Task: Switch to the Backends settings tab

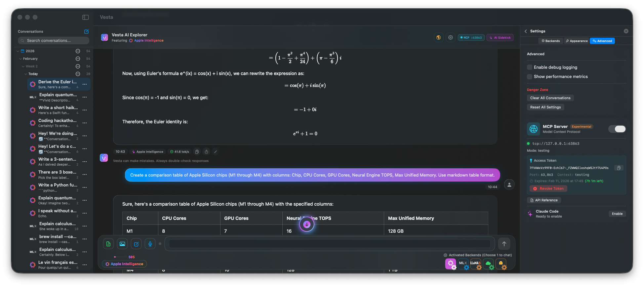Action: click(x=551, y=41)
